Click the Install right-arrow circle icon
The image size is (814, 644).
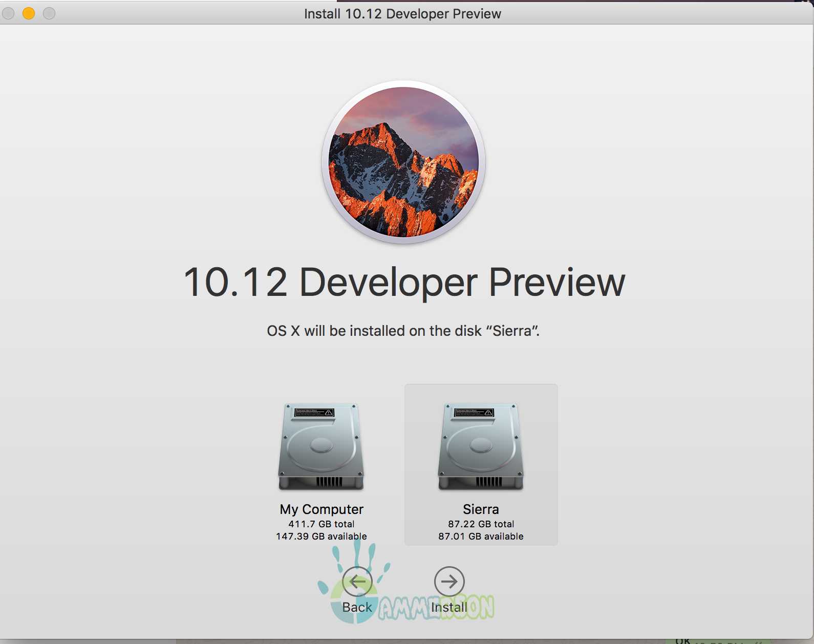point(449,581)
